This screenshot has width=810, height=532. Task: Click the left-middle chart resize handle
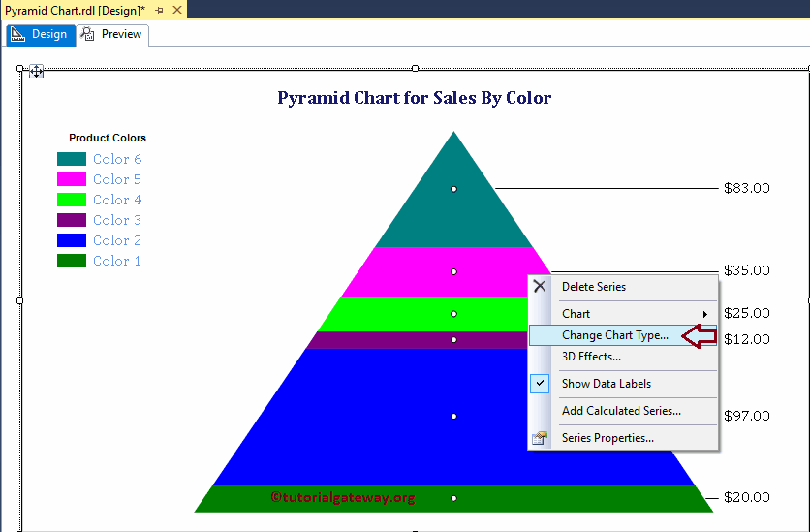19,300
